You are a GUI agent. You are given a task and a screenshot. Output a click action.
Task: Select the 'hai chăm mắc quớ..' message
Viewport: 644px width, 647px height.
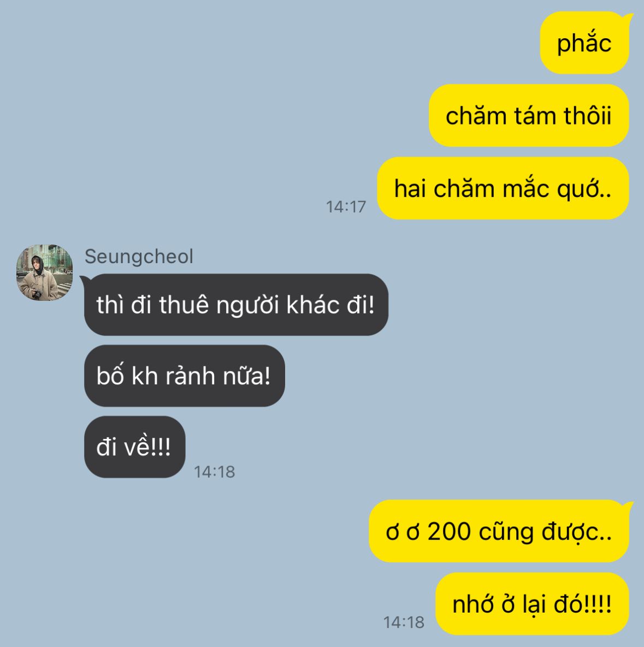coord(503,188)
